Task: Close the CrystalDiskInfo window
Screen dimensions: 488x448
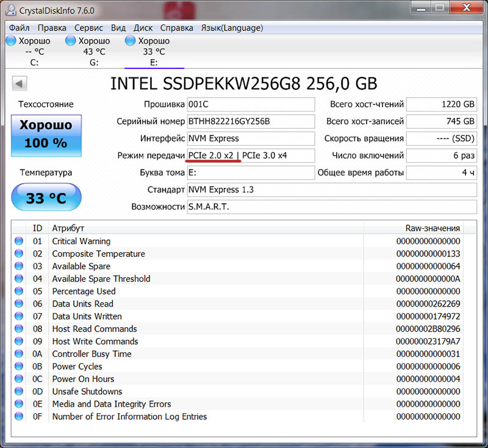Action: coord(466,7)
